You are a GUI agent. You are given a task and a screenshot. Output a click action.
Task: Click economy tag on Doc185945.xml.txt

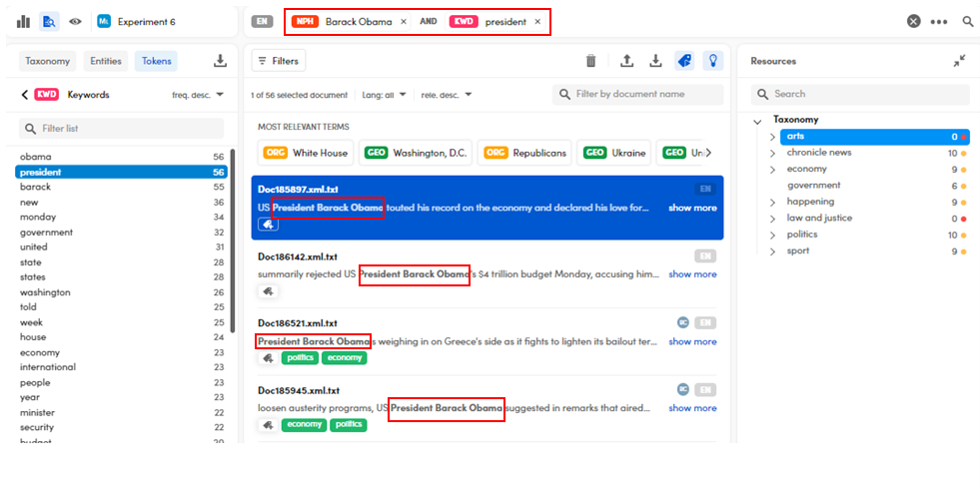click(x=304, y=425)
